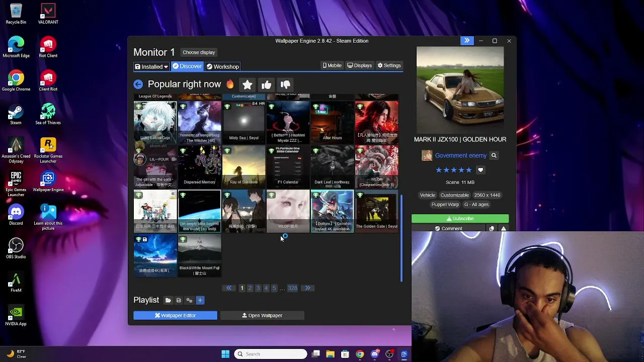Select the Dispersed Memory wallpaper
Screen dimensions: 644x362
coord(199,167)
